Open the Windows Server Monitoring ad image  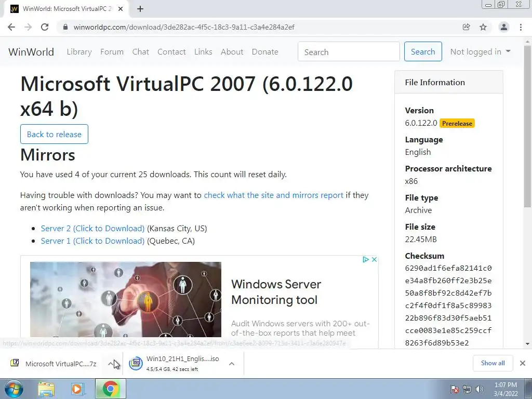tap(126, 299)
